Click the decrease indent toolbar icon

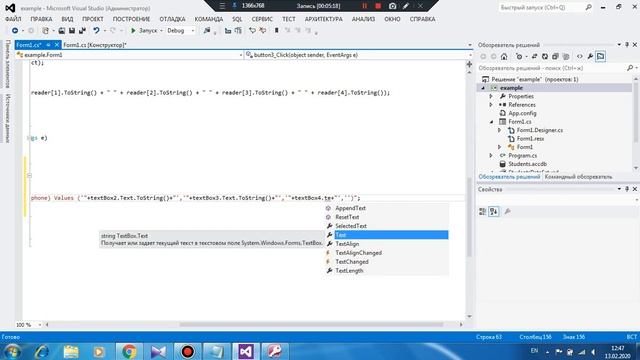(x=228, y=31)
